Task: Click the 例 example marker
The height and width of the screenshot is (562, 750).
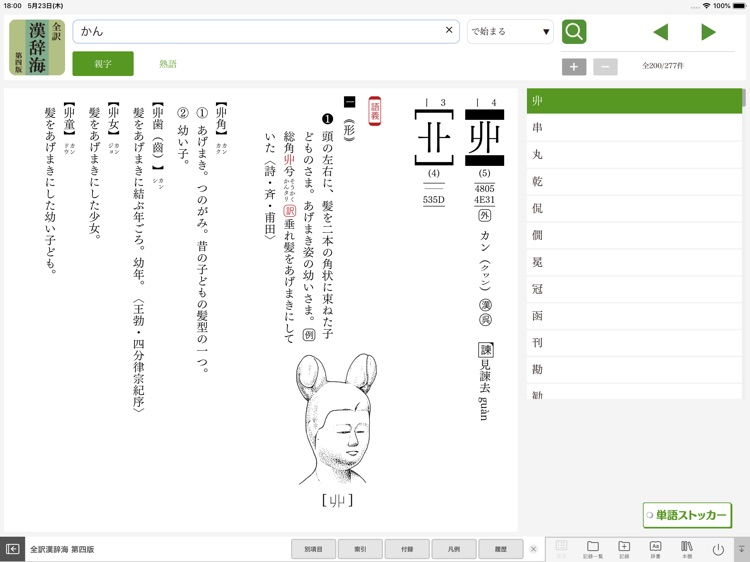Action: [x=309, y=335]
